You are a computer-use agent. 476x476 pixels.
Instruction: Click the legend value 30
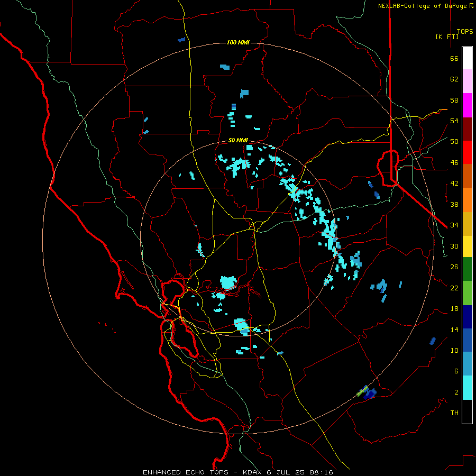point(454,246)
